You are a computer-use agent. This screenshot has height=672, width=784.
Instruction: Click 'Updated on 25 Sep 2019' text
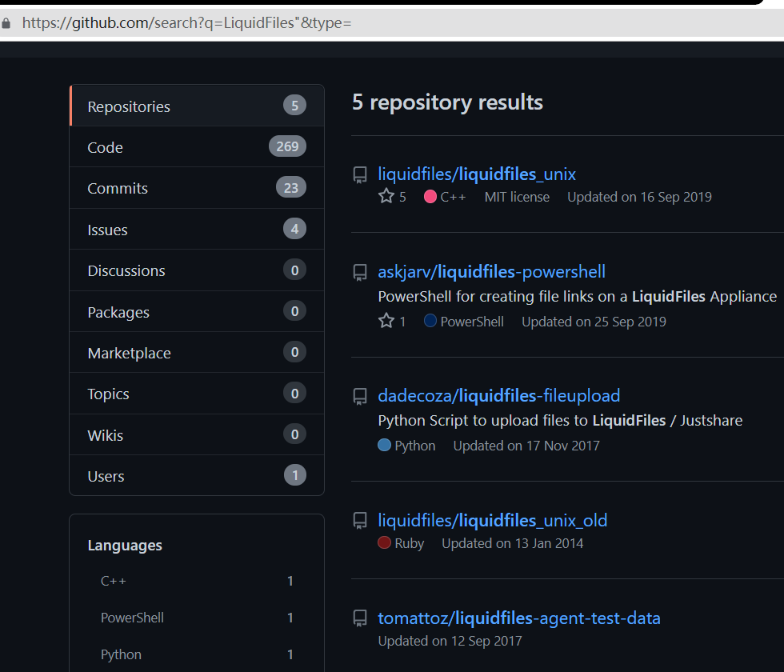pos(594,322)
